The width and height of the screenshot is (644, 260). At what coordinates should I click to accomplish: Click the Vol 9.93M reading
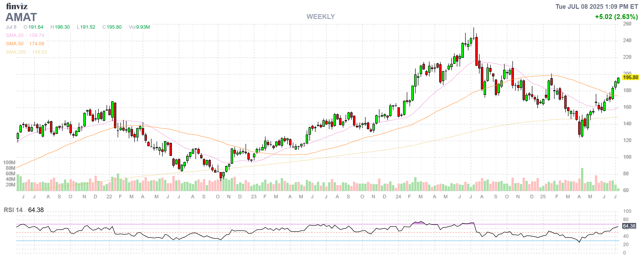click(x=139, y=27)
